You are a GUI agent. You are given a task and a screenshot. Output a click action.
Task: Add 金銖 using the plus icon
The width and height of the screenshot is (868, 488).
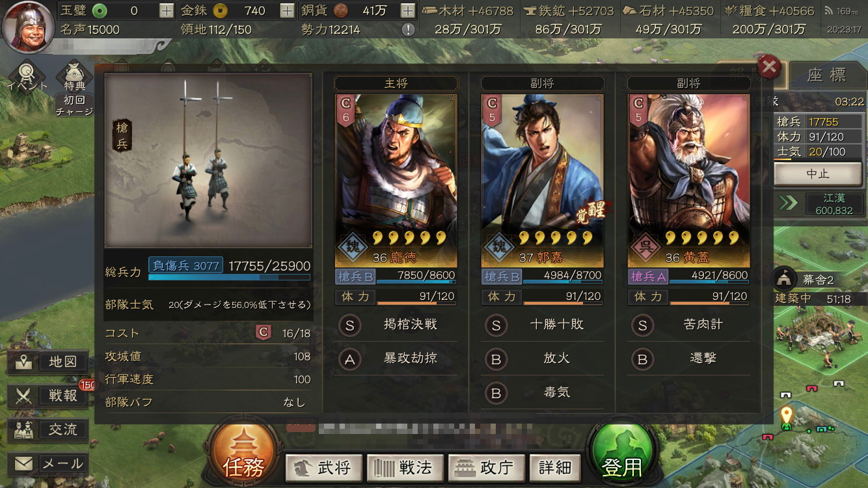(287, 10)
